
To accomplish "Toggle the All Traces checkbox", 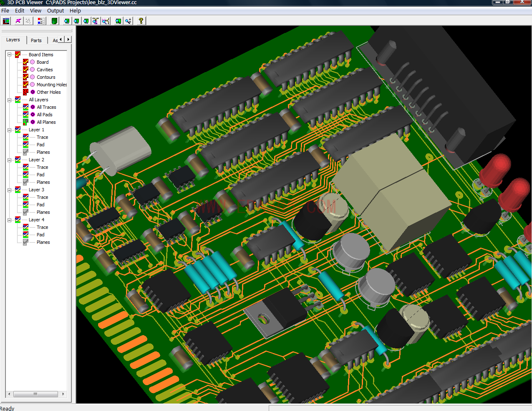I will (25, 107).
